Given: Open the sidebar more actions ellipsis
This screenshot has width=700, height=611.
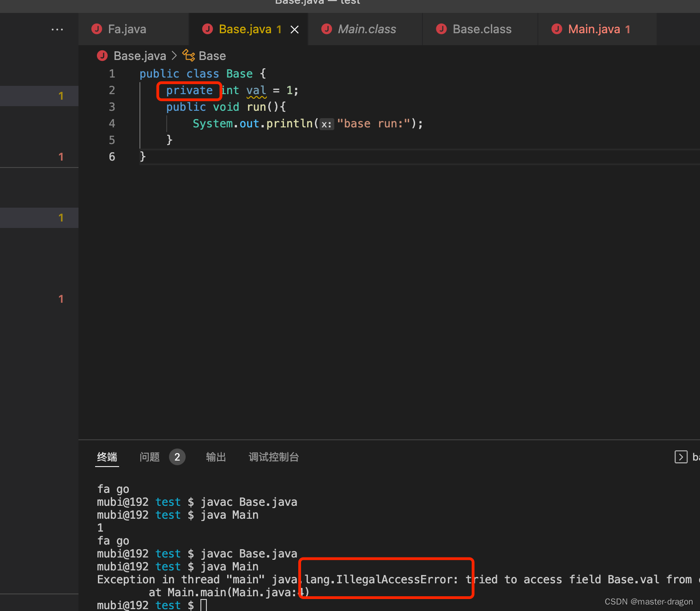Looking at the screenshot, I should (57, 30).
